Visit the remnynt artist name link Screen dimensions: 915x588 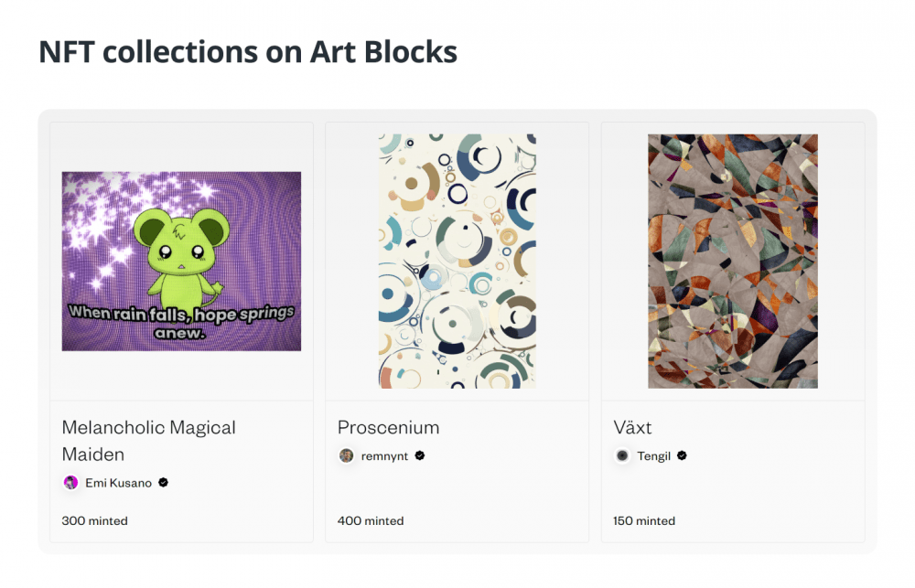pyautogui.click(x=384, y=456)
